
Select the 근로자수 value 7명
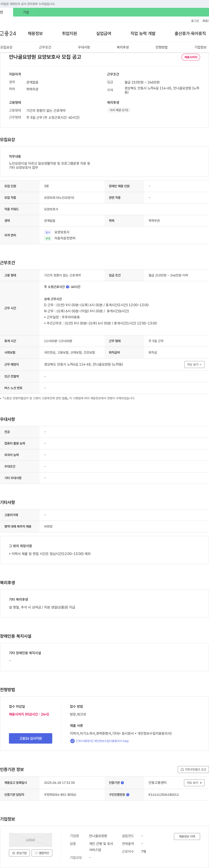pyautogui.click(x=144, y=851)
